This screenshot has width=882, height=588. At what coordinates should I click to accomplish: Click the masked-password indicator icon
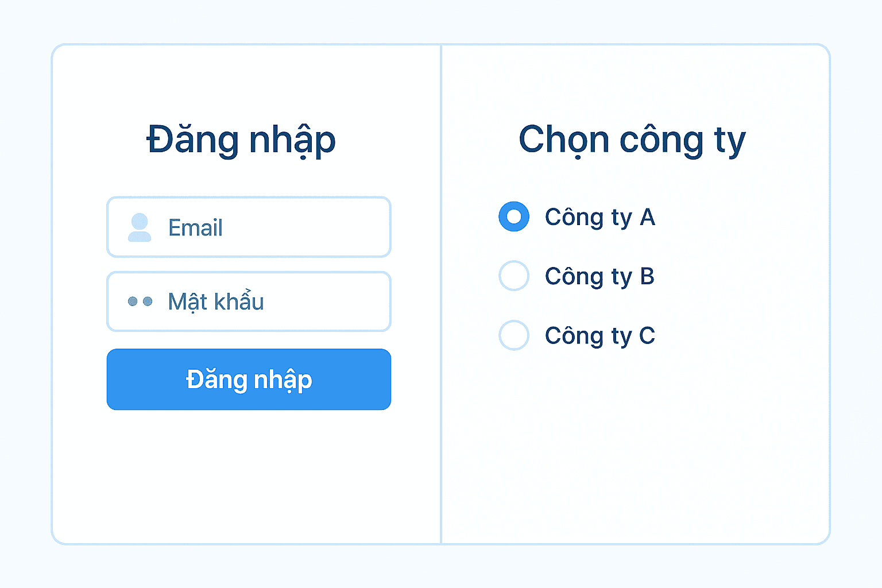[x=140, y=301]
